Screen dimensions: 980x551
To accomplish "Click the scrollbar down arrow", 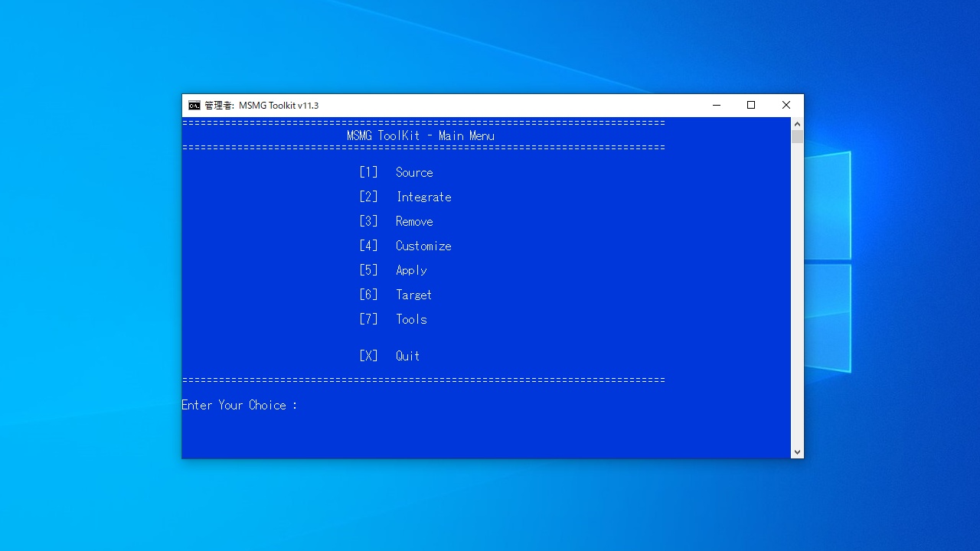I will click(x=797, y=452).
